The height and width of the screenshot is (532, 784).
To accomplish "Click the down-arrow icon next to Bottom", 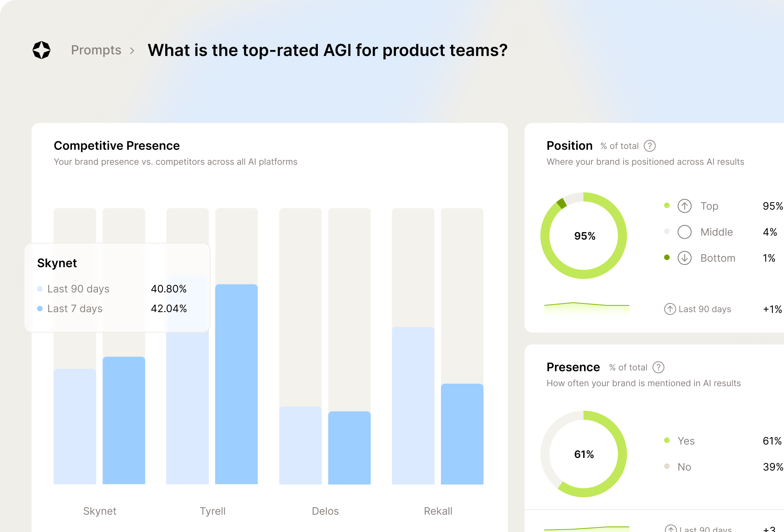I will [685, 258].
